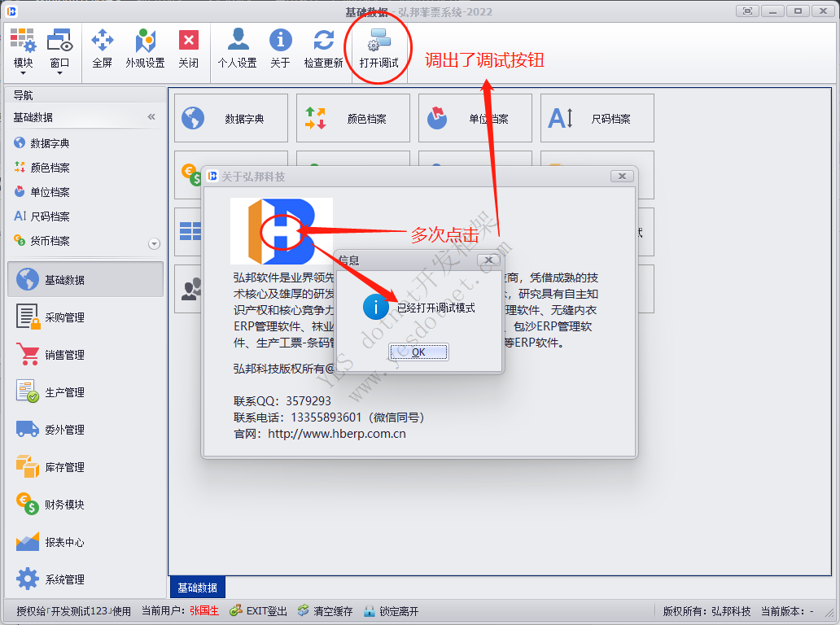840x625 pixels.
Task: Click the 授权给「开发测试123」使用 license text
Action: (x=74, y=611)
